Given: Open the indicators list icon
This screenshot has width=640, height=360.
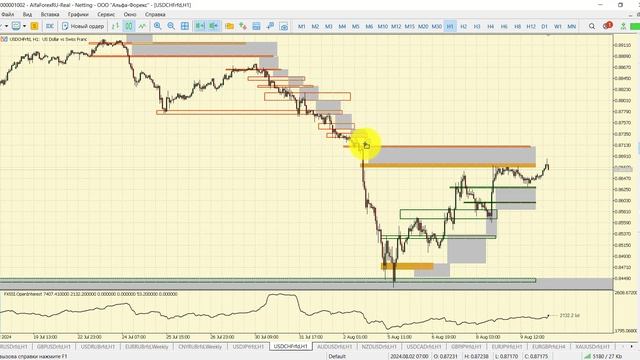Looking at the screenshot, I should 243,26.
